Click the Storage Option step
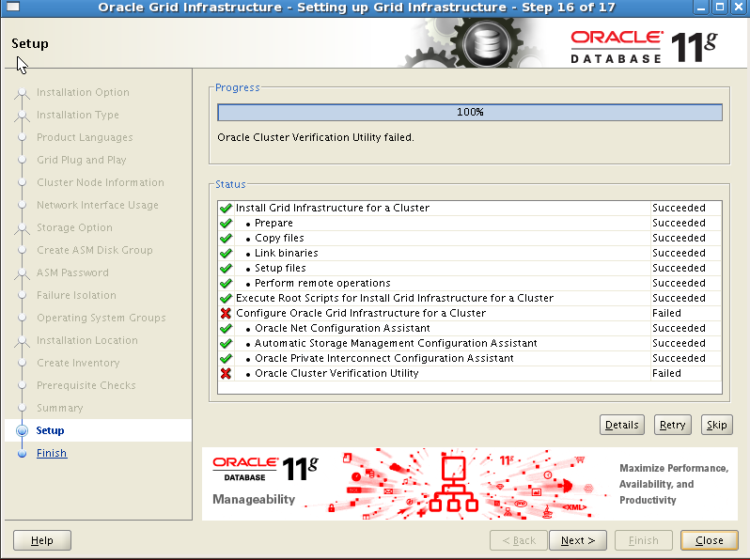The height and width of the screenshot is (560, 750). 74,227
